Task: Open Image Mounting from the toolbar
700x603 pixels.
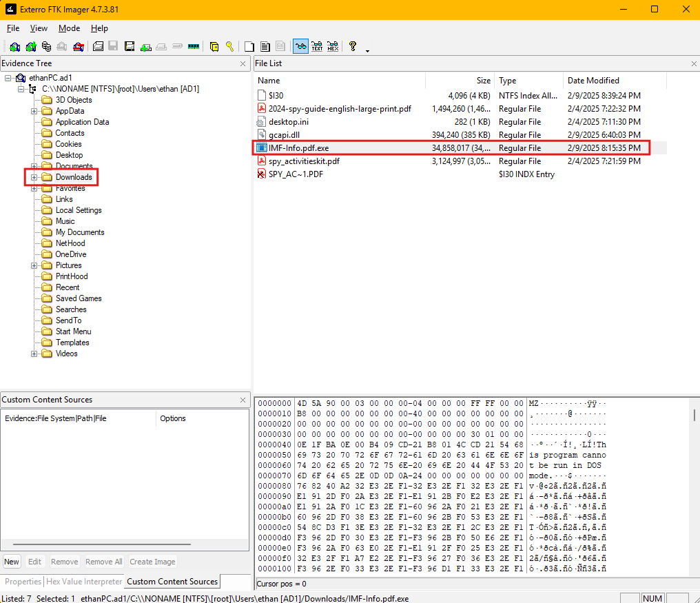Action: (46, 47)
